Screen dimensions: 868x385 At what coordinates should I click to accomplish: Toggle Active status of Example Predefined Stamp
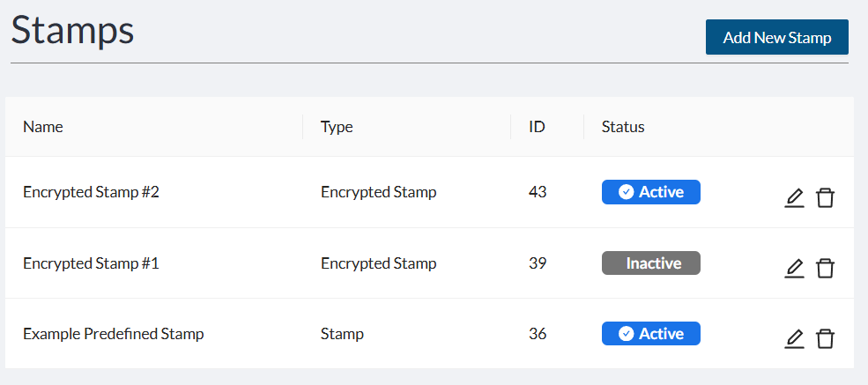651,334
